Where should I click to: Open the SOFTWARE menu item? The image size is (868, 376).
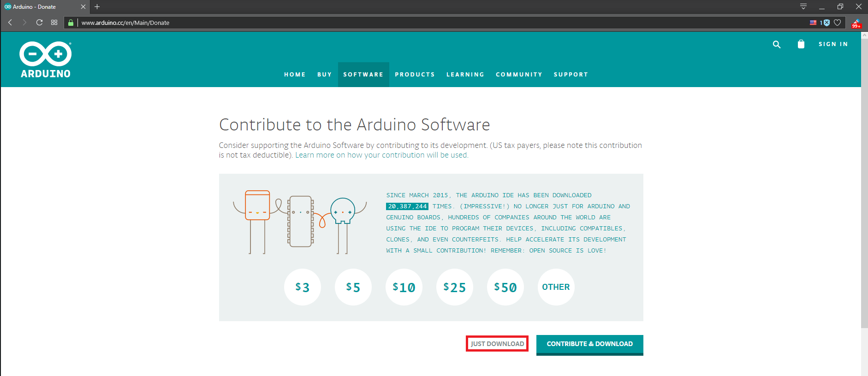(363, 75)
